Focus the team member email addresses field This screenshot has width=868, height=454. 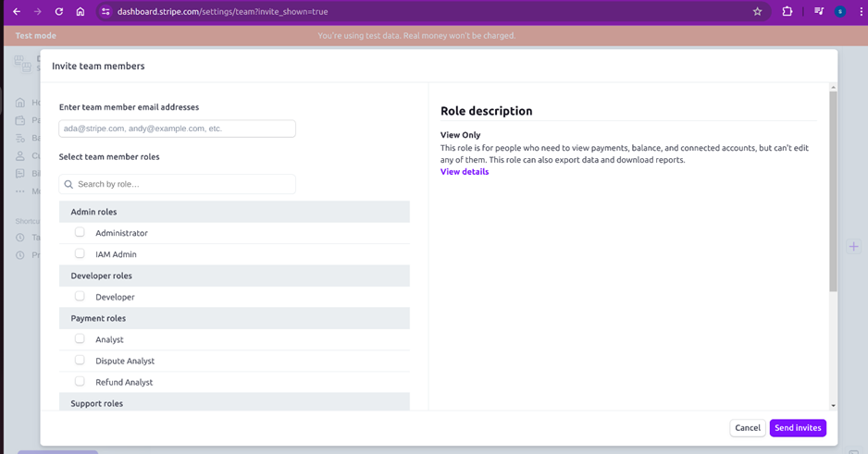[x=177, y=129]
